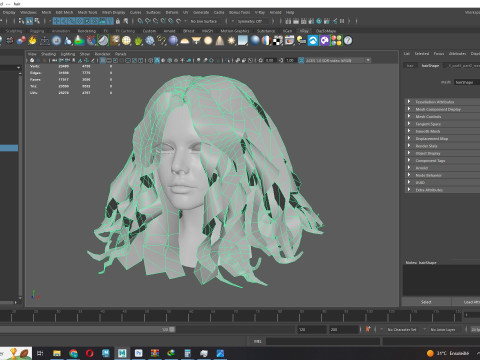Click the striped color sphere shelf icon
Screen dimensions: 480x360
pyautogui.click(x=266, y=41)
